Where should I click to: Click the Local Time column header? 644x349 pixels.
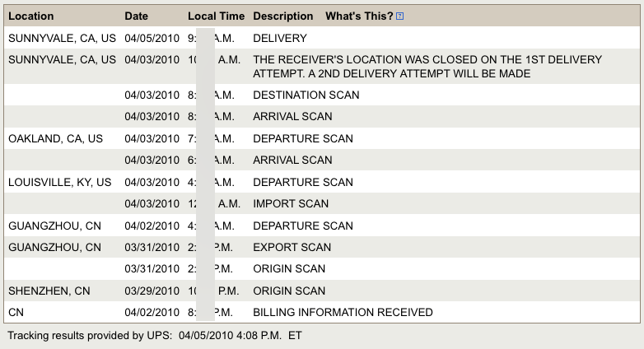coord(216,16)
